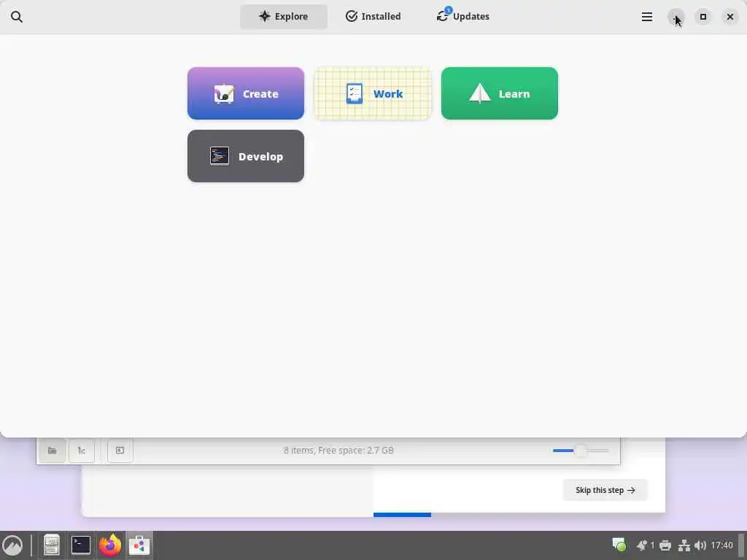Switch to the Installed tab
Screen dimensions: 747x560
[x=373, y=17]
